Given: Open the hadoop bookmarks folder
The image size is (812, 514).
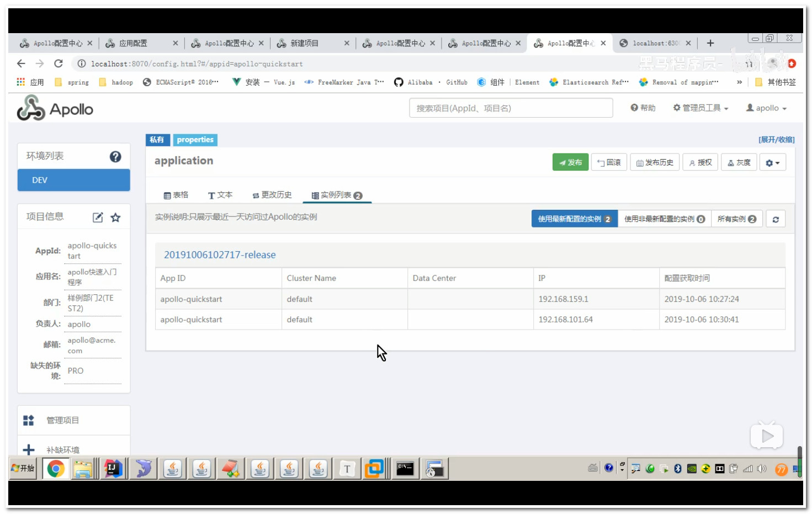Looking at the screenshot, I should coord(116,82).
